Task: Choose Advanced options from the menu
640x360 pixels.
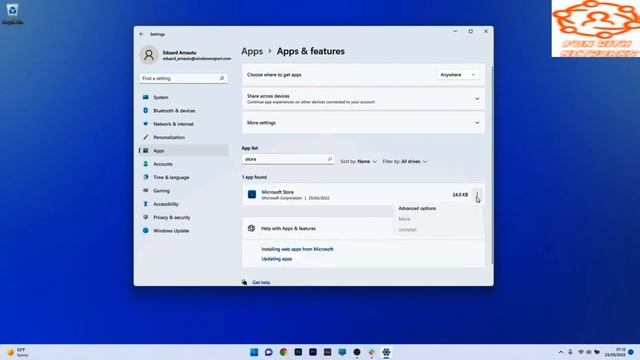Action: point(417,208)
